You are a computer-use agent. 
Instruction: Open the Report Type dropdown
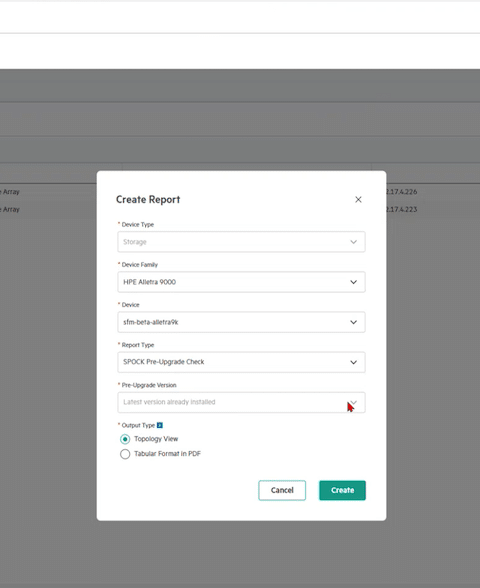point(241,362)
